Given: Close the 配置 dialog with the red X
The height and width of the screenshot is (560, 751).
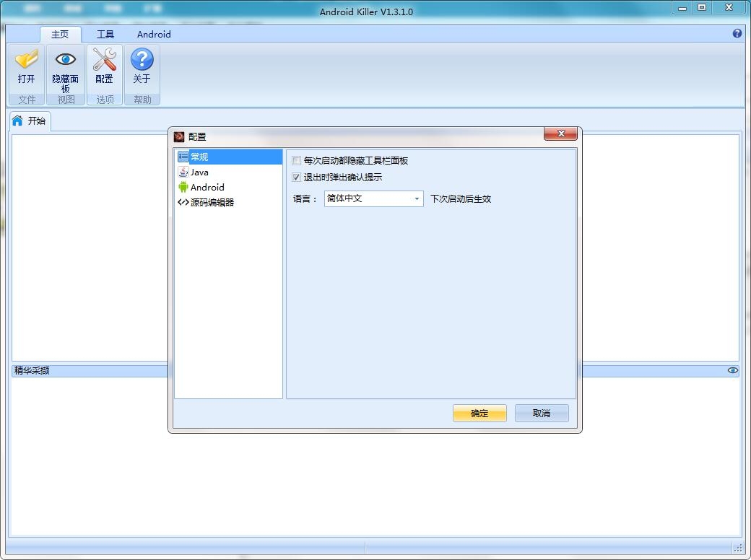Looking at the screenshot, I should 560,134.
